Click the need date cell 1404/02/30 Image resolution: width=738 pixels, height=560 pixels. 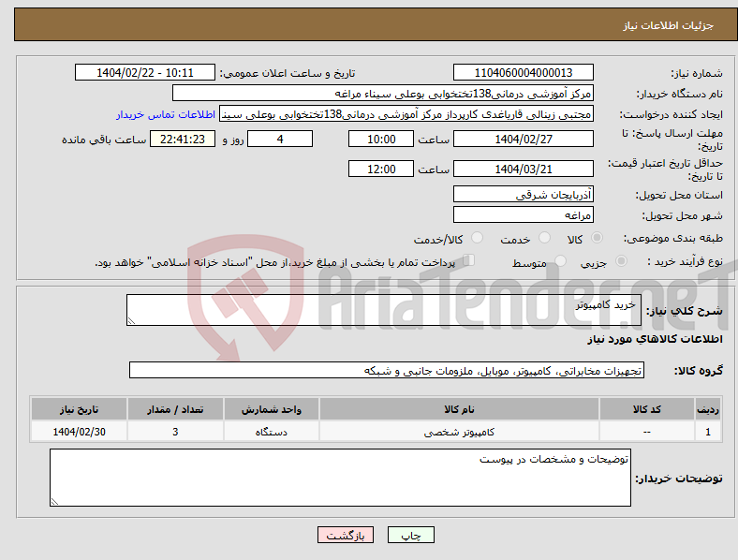coord(79,432)
